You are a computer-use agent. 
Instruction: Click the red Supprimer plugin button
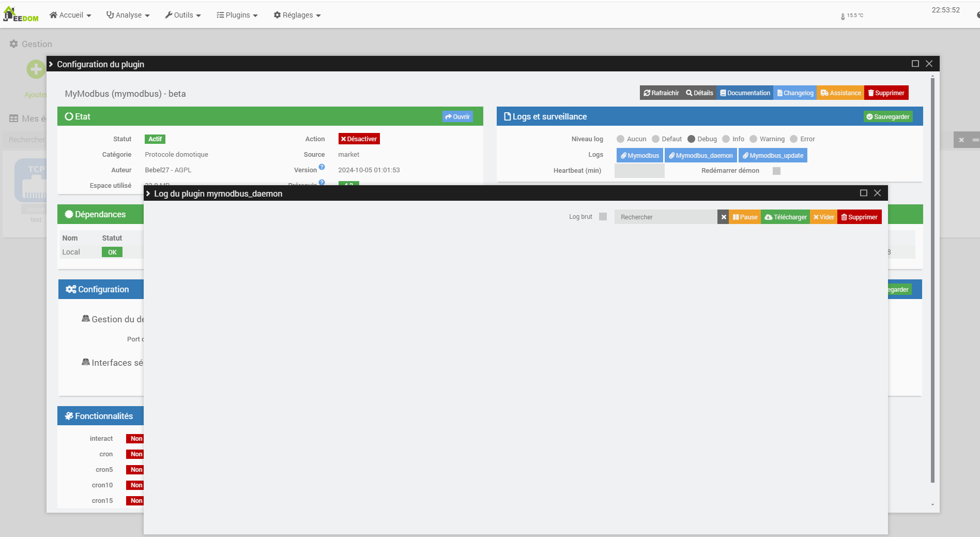pyautogui.click(x=886, y=93)
